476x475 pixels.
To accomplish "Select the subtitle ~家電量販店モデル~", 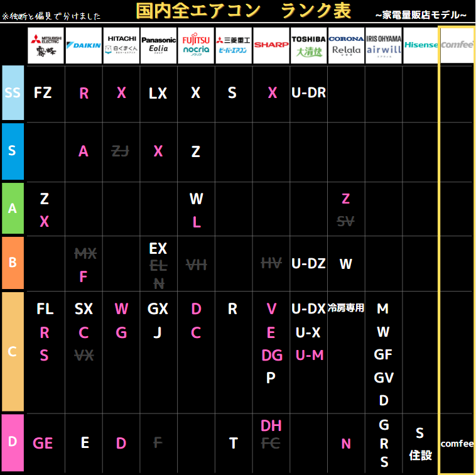I will (x=421, y=15).
